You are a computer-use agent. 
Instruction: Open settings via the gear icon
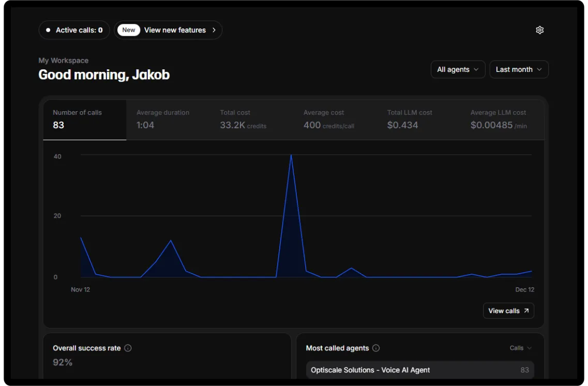(x=539, y=30)
